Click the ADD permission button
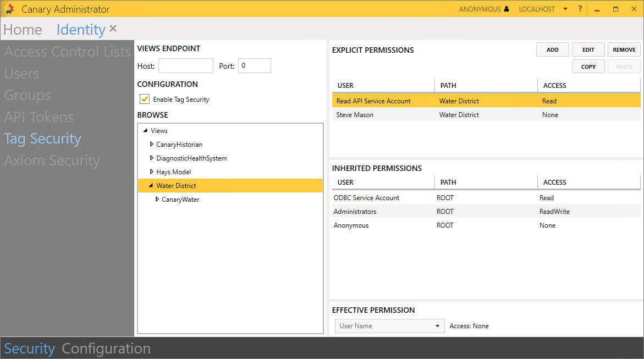Image resolution: width=644 pixels, height=359 pixels. 553,50
